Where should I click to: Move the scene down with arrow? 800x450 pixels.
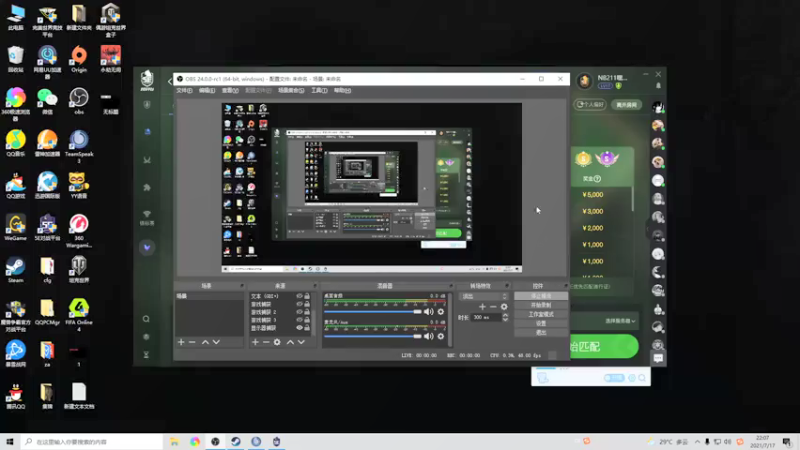[x=216, y=342]
